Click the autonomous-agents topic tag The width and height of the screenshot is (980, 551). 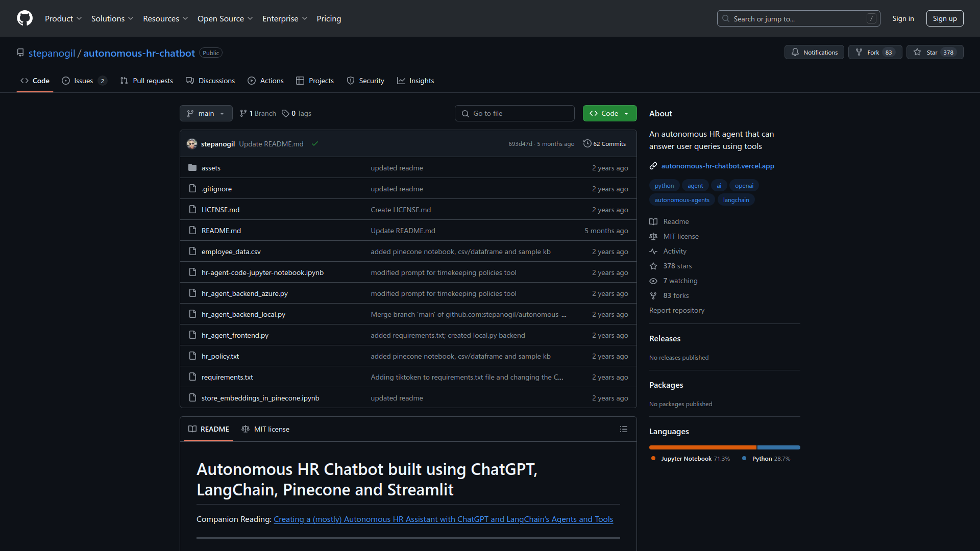pyautogui.click(x=682, y=200)
